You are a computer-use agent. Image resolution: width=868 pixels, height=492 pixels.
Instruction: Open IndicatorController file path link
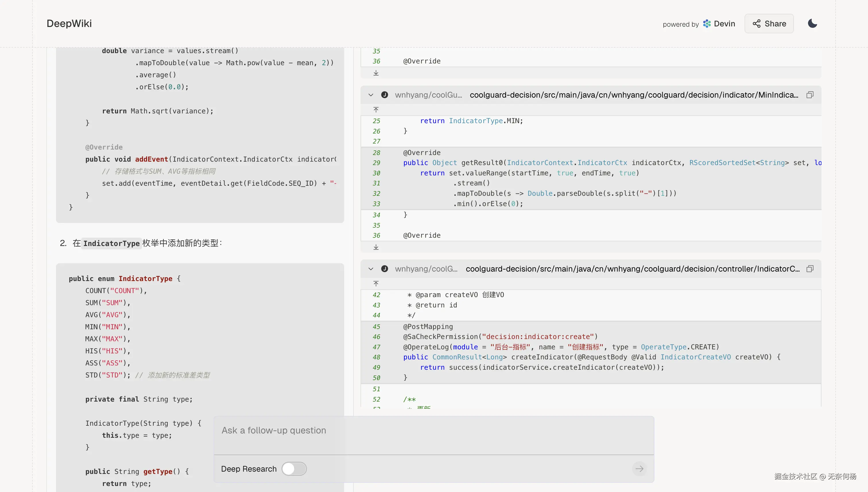[632, 269]
